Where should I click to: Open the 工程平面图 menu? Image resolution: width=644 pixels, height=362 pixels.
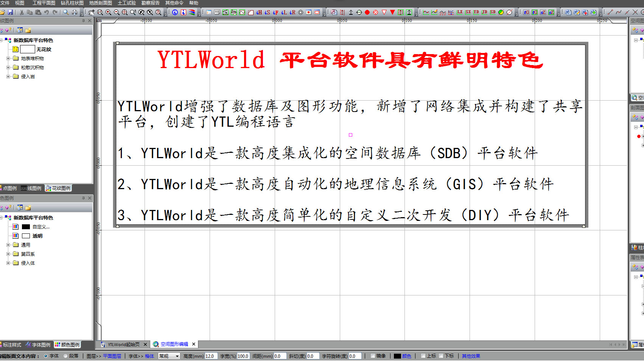pos(44,3)
